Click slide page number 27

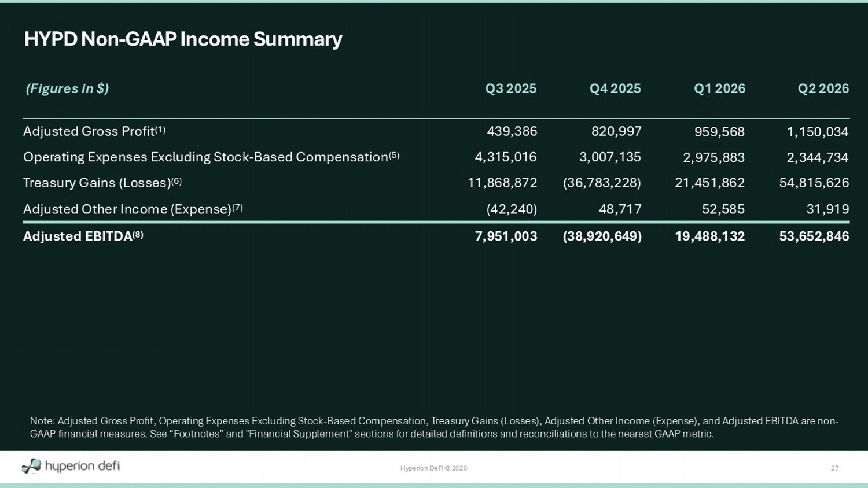[834, 468]
